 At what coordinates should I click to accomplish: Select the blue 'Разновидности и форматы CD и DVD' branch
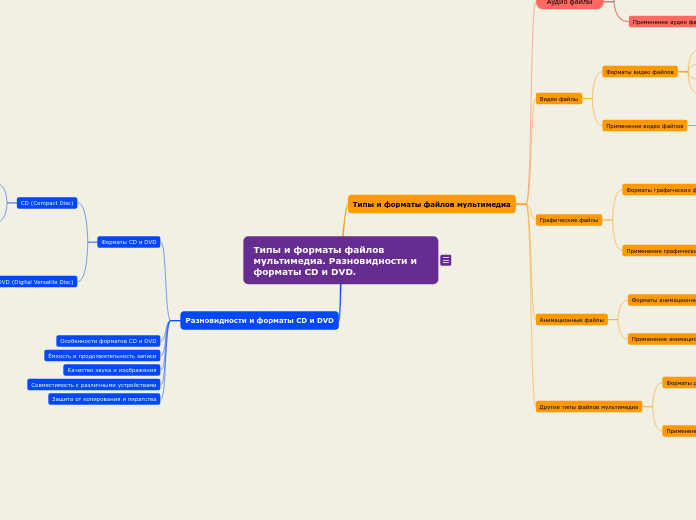(259, 321)
